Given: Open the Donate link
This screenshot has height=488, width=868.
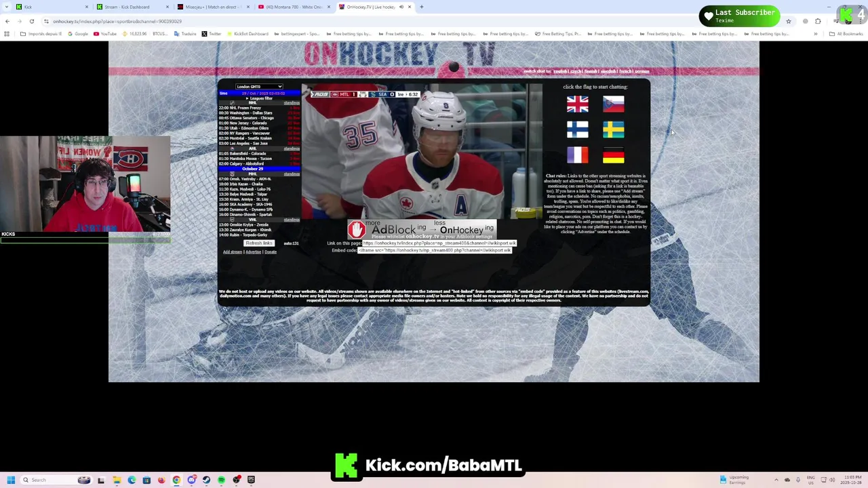Looking at the screenshot, I should pyautogui.click(x=271, y=252).
